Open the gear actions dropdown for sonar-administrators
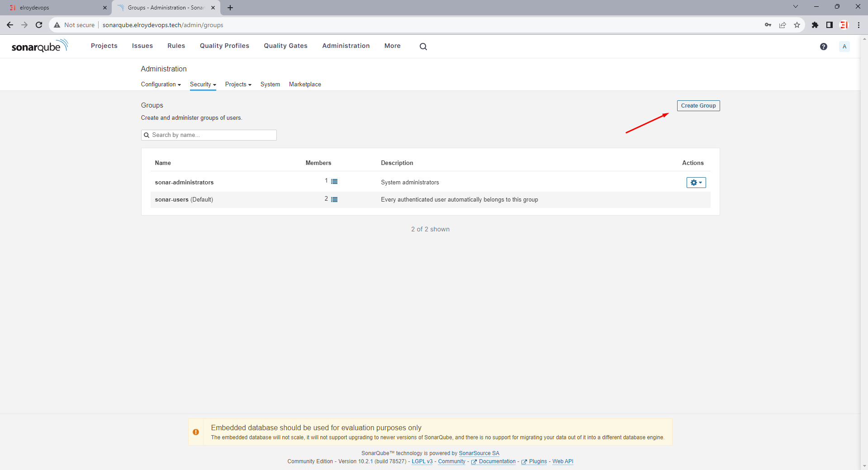Screen dimensions: 868x470 (696, 183)
